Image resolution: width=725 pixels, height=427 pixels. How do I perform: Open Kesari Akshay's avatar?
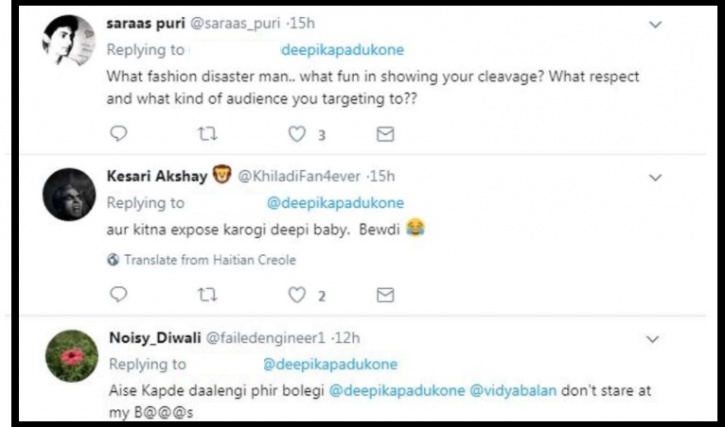pyautogui.click(x=69, y=194)
